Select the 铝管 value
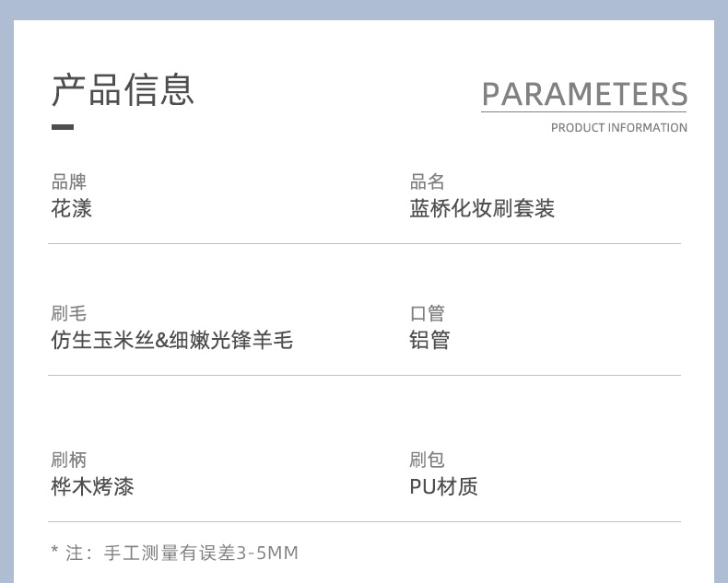The height and width of the screenshot is (583, 728). point(429,341)
